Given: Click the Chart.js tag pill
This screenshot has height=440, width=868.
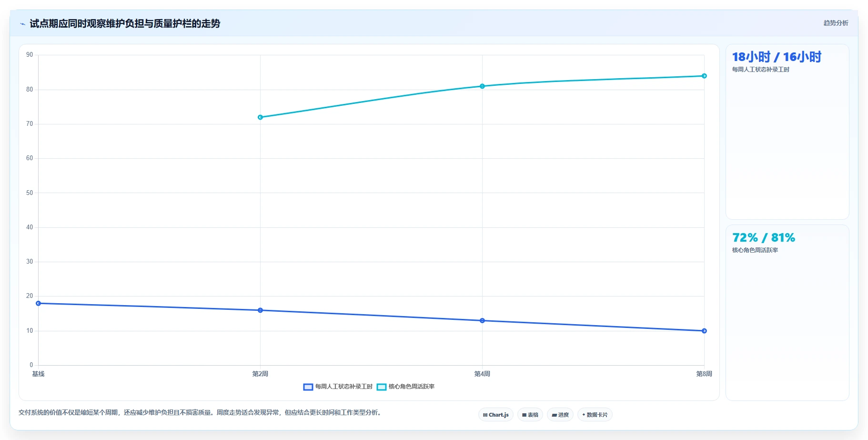Looking at the screenshot, I should pos(495,415).
